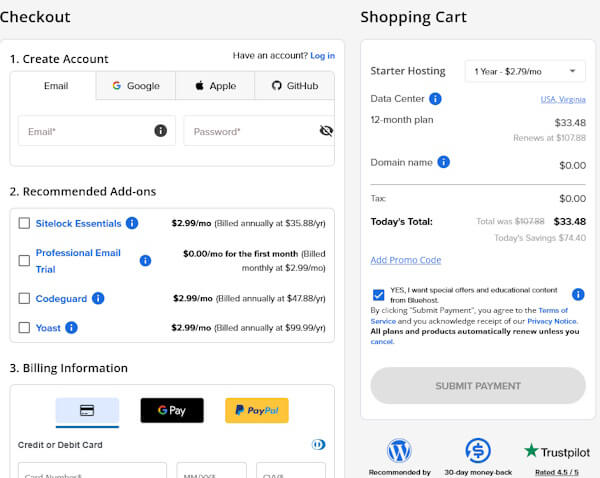600x478 pixels.
Task: Click the info icon inside Email field
Action: [160, 131]
